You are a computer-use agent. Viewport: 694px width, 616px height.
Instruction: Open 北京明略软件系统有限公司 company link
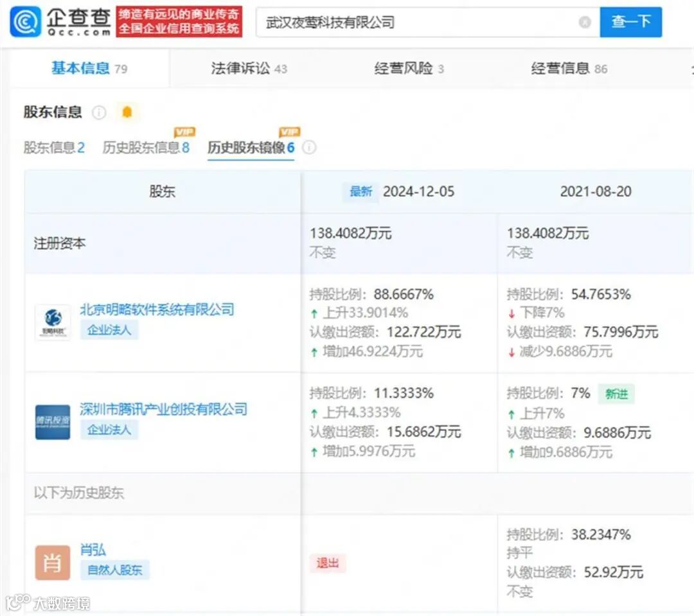[x=158, y=310]
